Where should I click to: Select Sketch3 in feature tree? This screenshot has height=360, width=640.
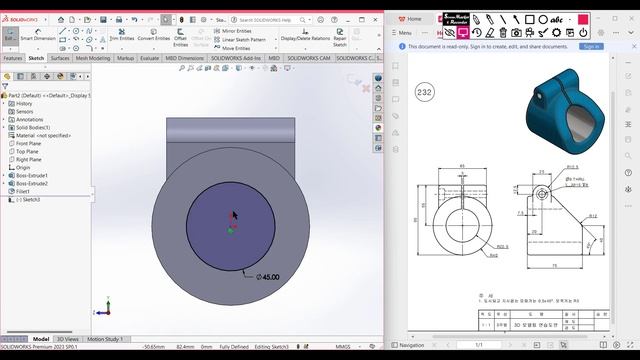[24, 200]
